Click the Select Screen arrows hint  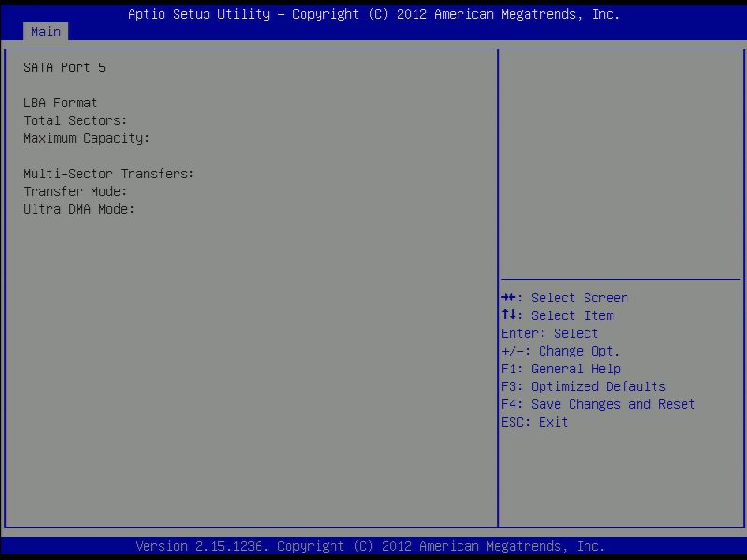565,298
